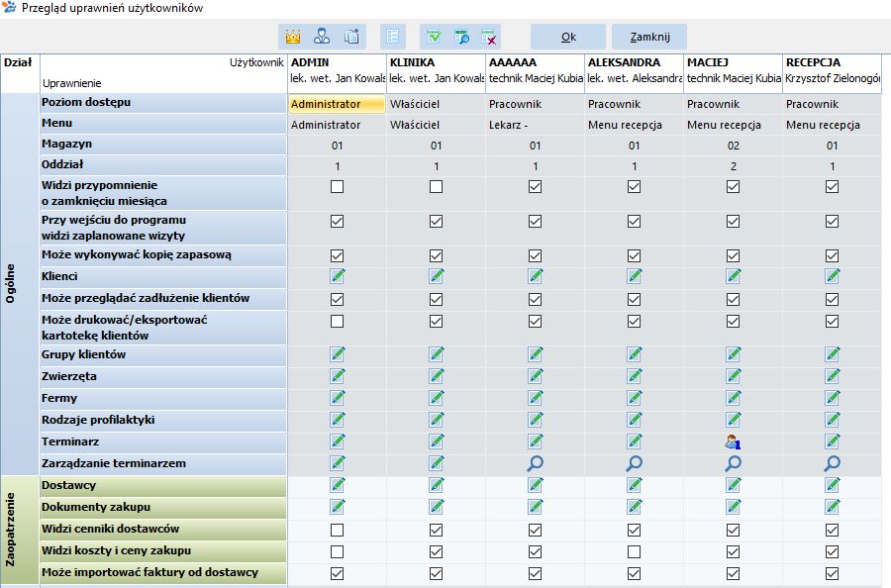Select ADMIN's Poziom dostępu Administrator cell
This screenshot has height=588, width=891.
[337, 104]
